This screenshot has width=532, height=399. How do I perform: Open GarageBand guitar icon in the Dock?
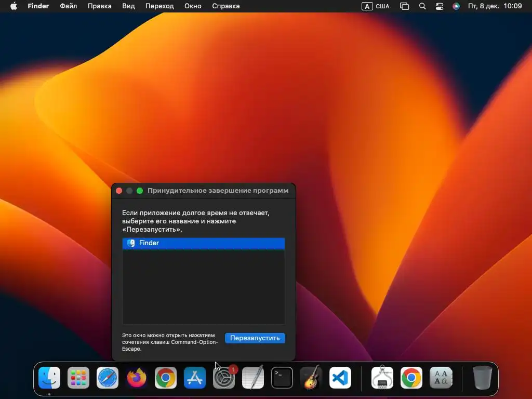point(311,378)
